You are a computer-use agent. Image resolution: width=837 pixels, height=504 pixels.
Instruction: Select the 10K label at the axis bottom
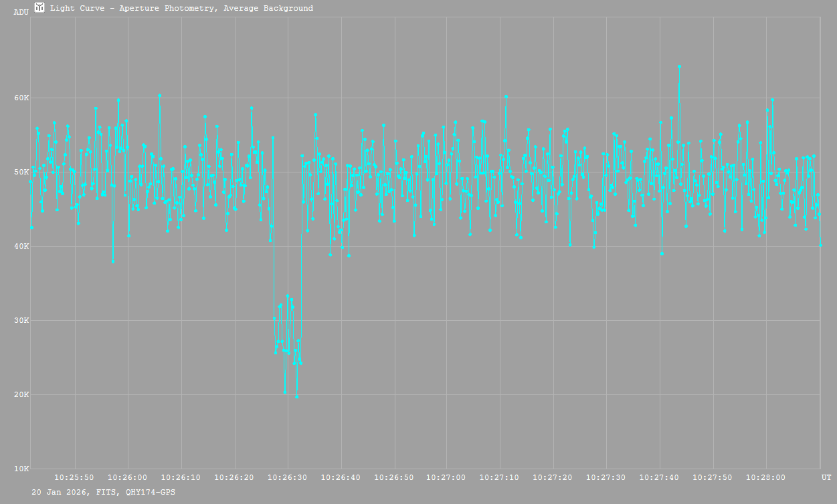click(x=22, y=469)
